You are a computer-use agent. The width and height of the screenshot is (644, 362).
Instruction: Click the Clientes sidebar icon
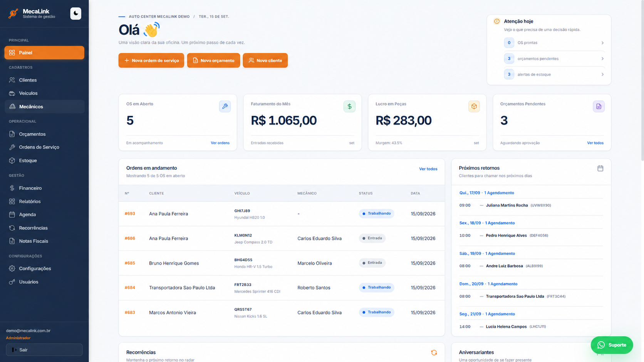tap(12, 80)
